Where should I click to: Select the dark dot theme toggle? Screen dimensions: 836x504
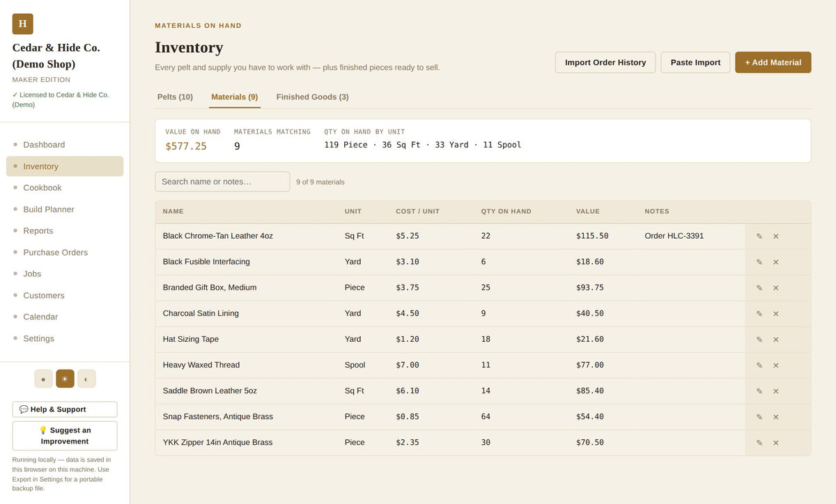pos(43,379)
